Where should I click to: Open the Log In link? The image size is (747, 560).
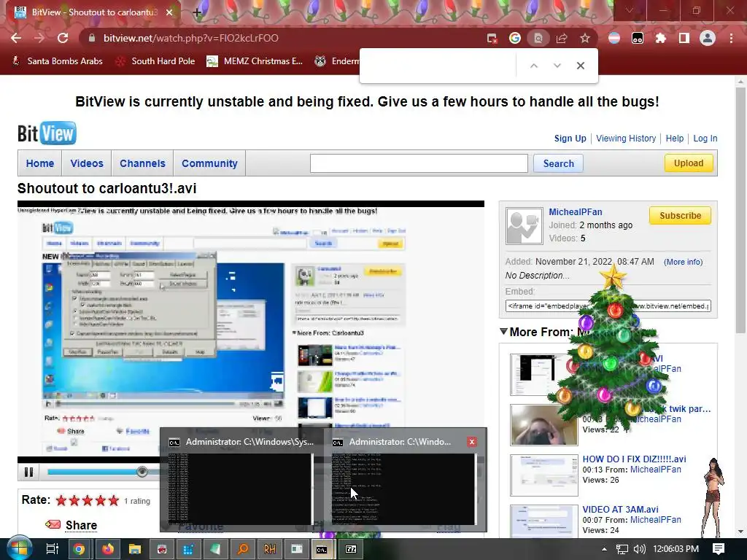pyautogui.click(x=705, y=138)
